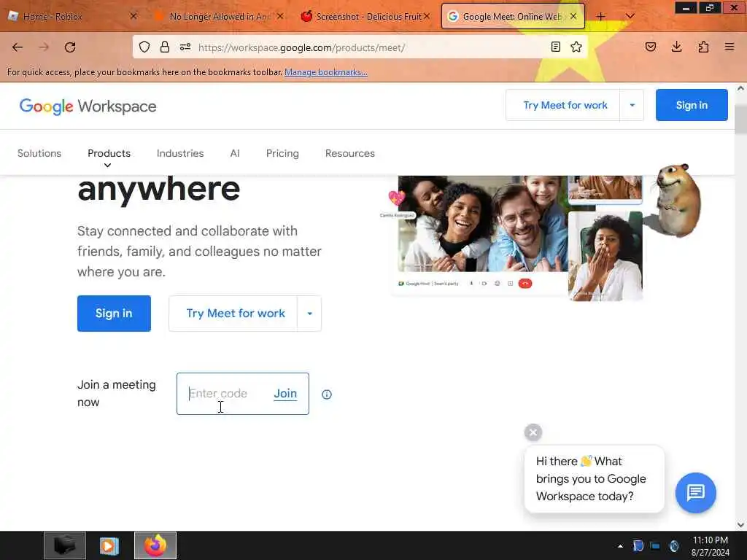Viewport: 747px width, 560px height.
Task: Click the Join link
Action: (x=285, y=393)
